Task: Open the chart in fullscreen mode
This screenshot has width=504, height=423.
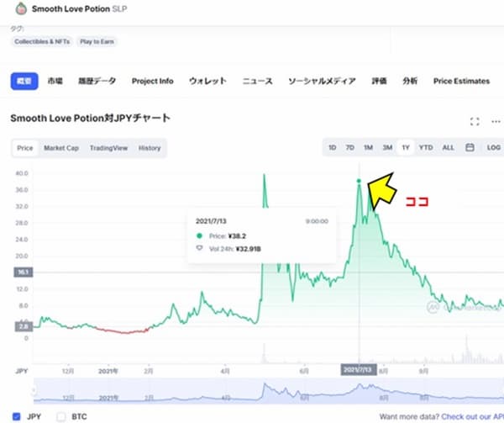Action: coord(475,121)
